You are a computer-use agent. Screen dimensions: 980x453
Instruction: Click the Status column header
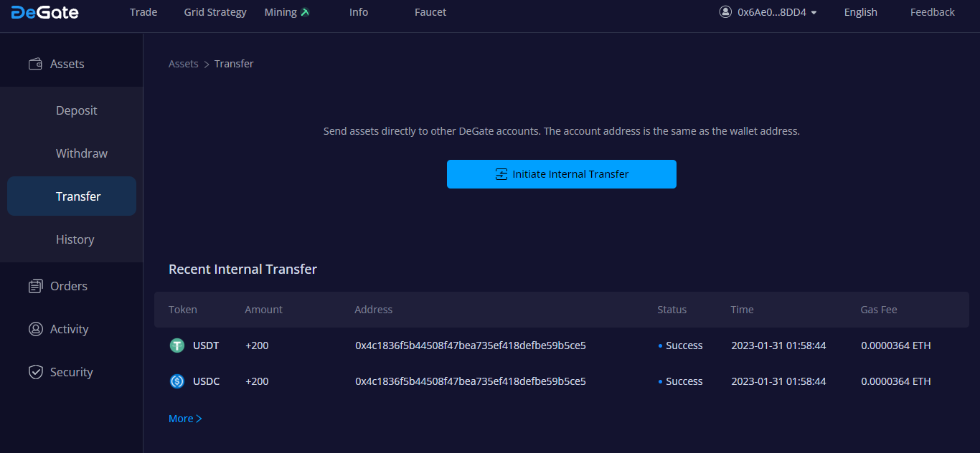(x=672, y=310)
